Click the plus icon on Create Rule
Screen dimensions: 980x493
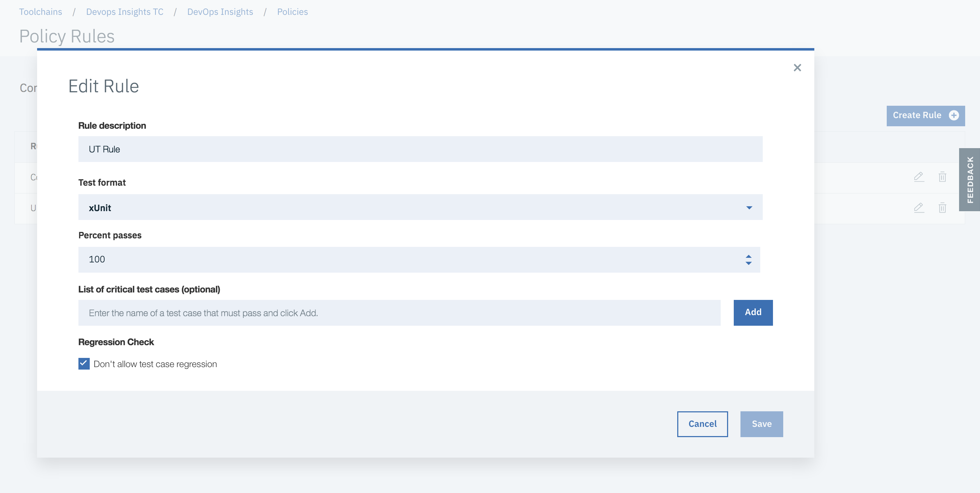(954, 115)
